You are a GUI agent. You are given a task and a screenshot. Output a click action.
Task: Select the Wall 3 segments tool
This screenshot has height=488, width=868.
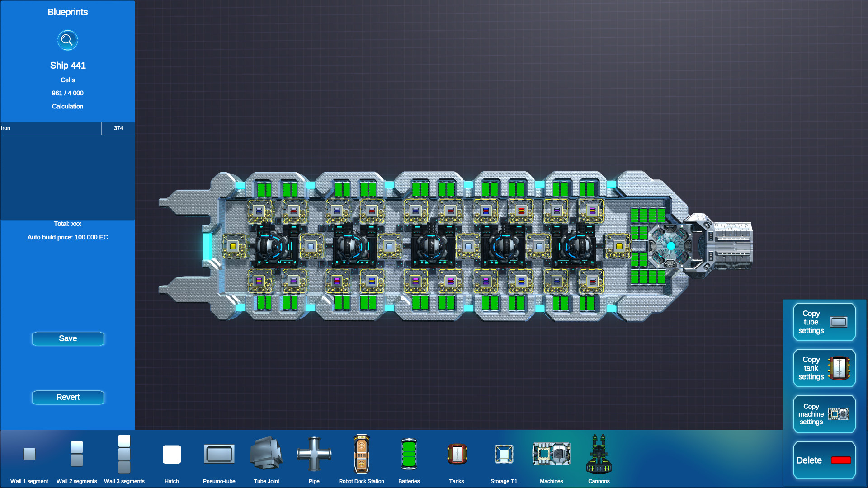(x=124, y=454)
